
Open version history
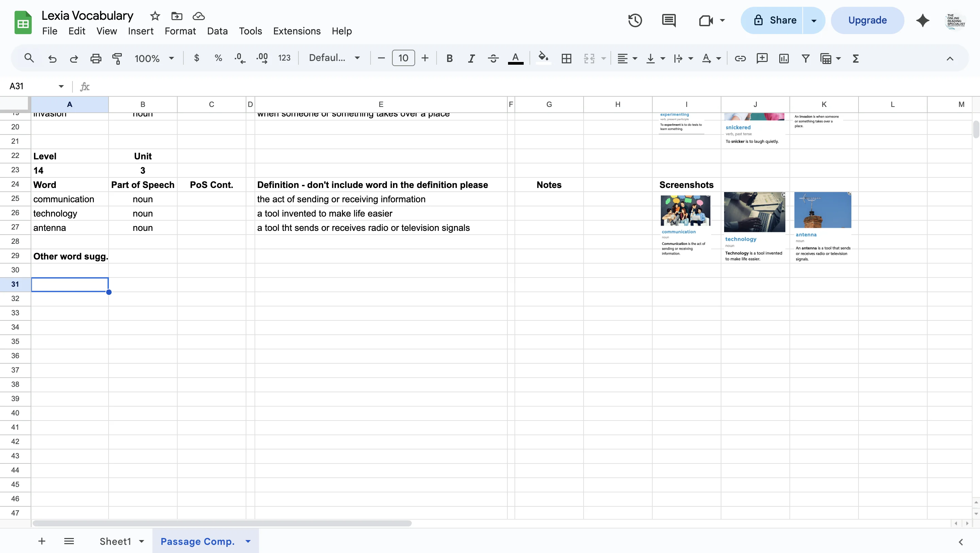click(x=635, y=20)
